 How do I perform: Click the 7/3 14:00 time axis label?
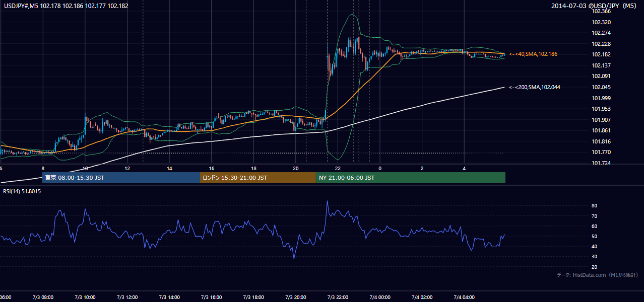(x=169, y=297)
